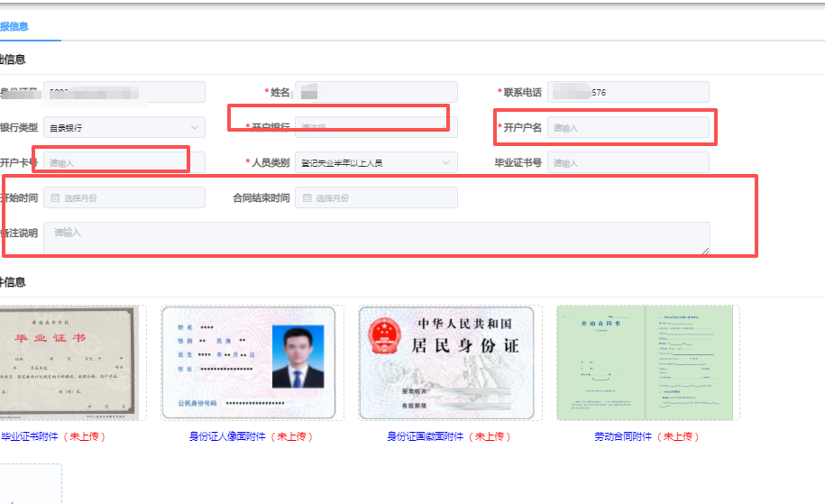The image size is (825, 504).
Task: Click the graduation certificate sample thumbnail
Action: pyautogui.click(x=69, y=363)
